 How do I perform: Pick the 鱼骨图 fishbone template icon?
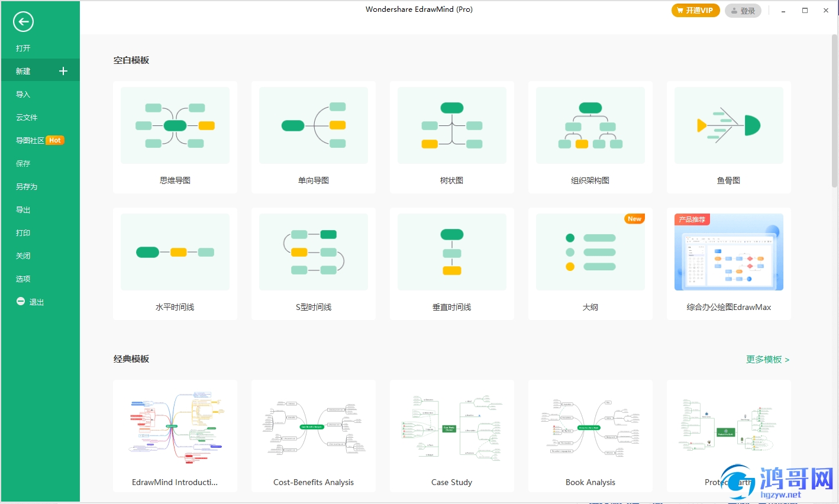(729, 125)
